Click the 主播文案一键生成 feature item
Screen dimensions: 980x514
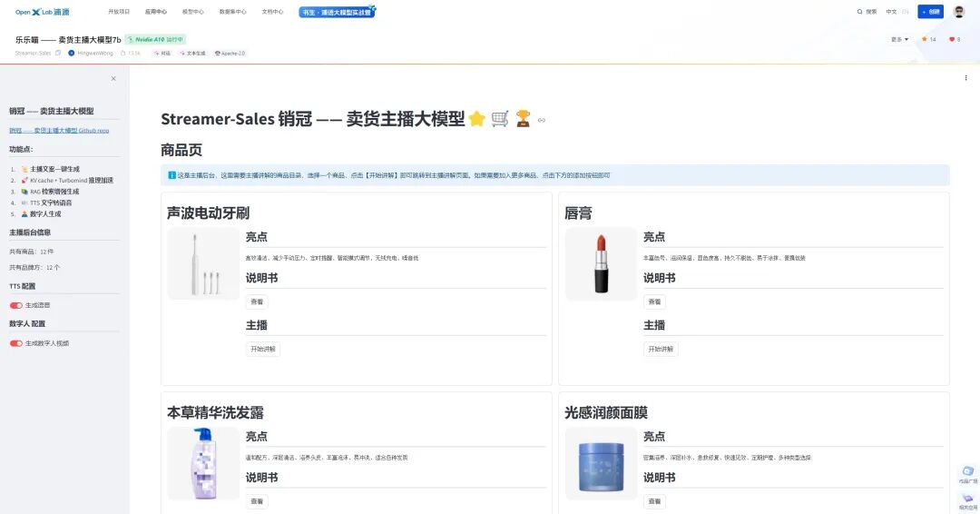[x=51, y=170]
